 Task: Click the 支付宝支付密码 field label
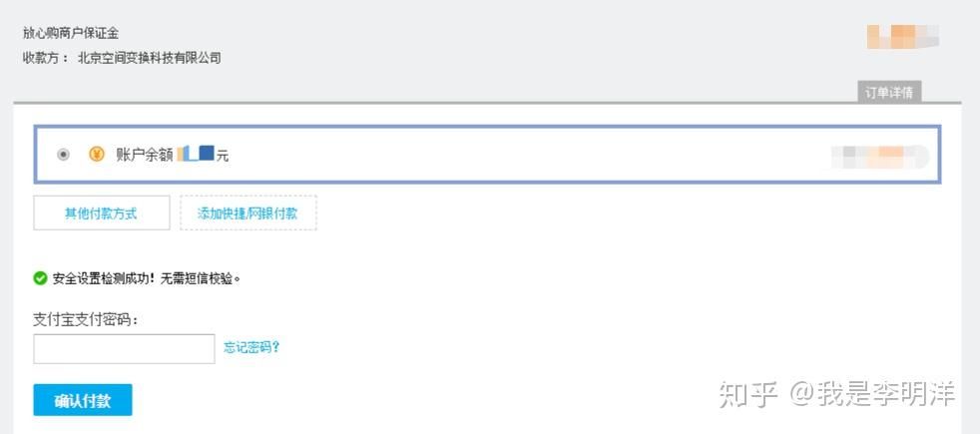(x=86, y=319)
